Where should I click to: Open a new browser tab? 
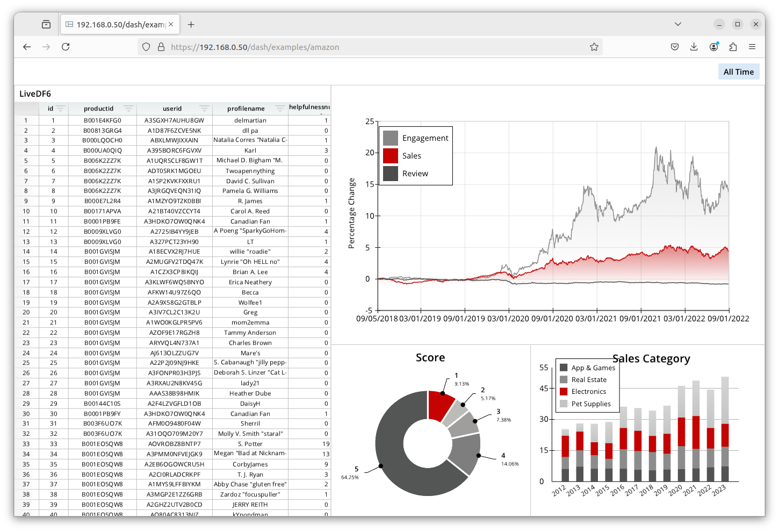click(191, 24)
